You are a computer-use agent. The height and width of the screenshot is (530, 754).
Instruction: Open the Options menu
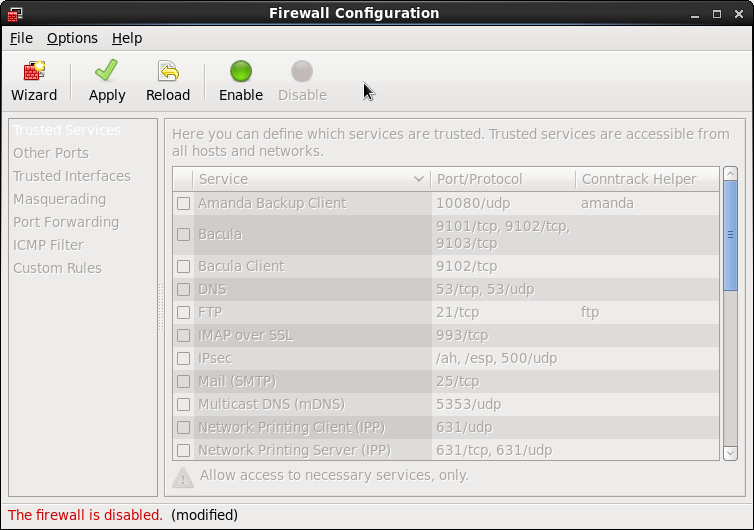[x=72, y=38]
